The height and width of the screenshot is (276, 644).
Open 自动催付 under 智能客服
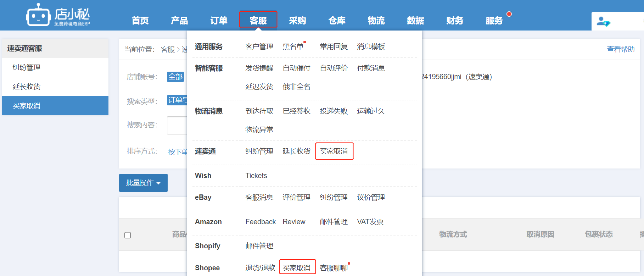click(297, 68)
